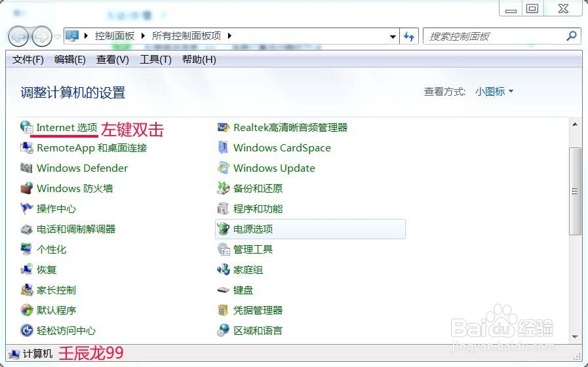Open the Windows 防火墙 link
Image resolution: width=588 pixels, height=367 pixels.
click(x=75, y=188)
